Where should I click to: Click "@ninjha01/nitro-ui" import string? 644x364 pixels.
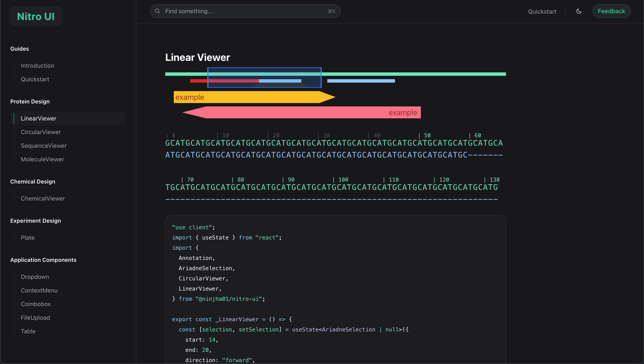coord(228,299)
